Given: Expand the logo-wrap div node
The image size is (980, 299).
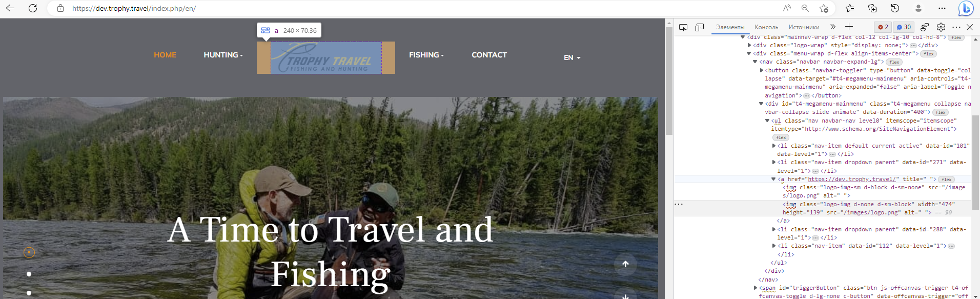Looking at the screenshot, I should [x=749, y=45].
